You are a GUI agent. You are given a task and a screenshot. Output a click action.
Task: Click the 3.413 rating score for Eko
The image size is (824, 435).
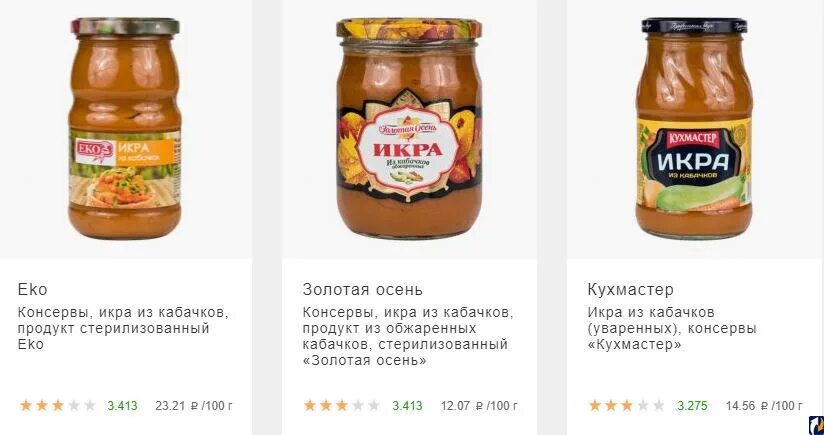pyautogui.click(x=122, y=406)
